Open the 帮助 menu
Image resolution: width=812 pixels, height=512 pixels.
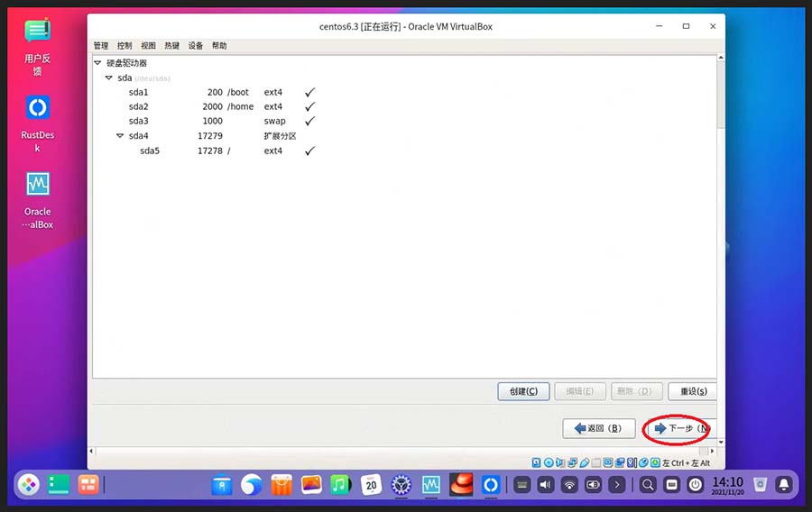coord(219,45)
